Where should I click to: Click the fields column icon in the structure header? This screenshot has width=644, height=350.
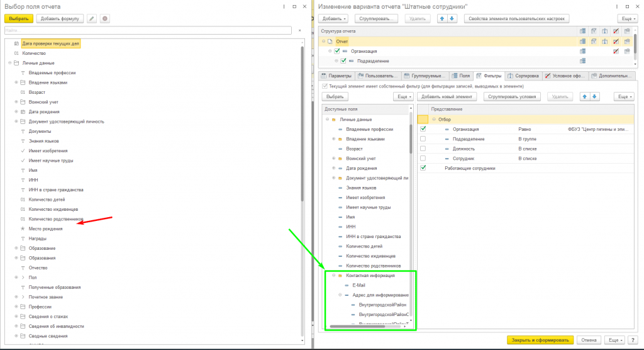click(582, 31)
